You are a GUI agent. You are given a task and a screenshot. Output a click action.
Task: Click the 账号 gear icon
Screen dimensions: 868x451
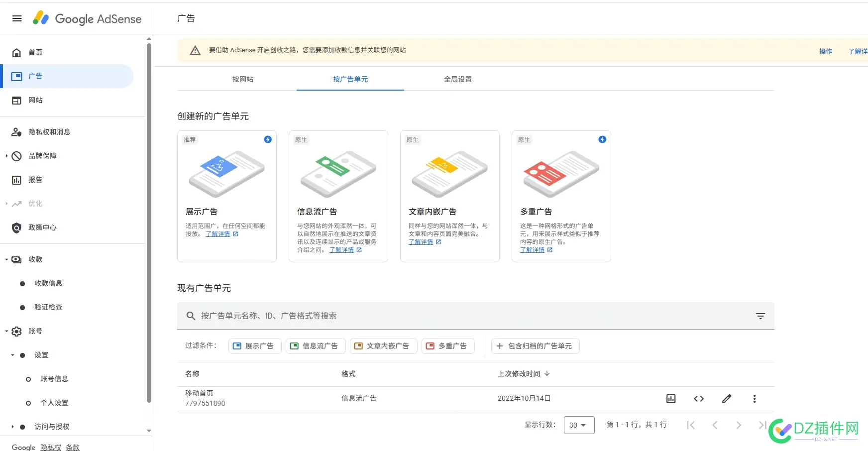click(x=16, y=331)
